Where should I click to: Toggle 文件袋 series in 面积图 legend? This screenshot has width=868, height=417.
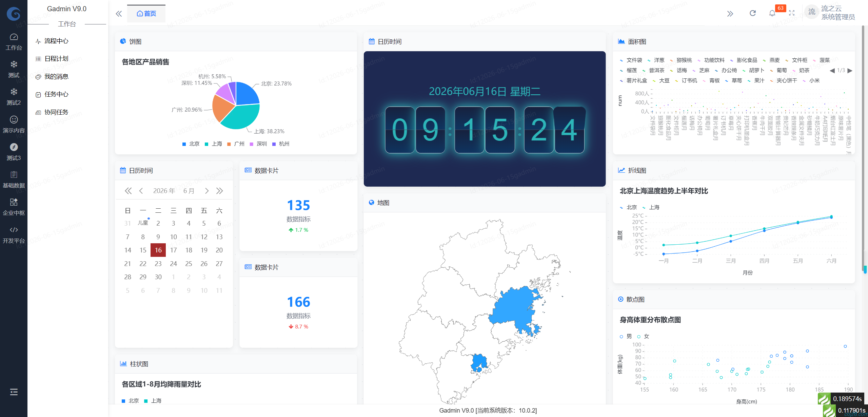coord(631,60)
